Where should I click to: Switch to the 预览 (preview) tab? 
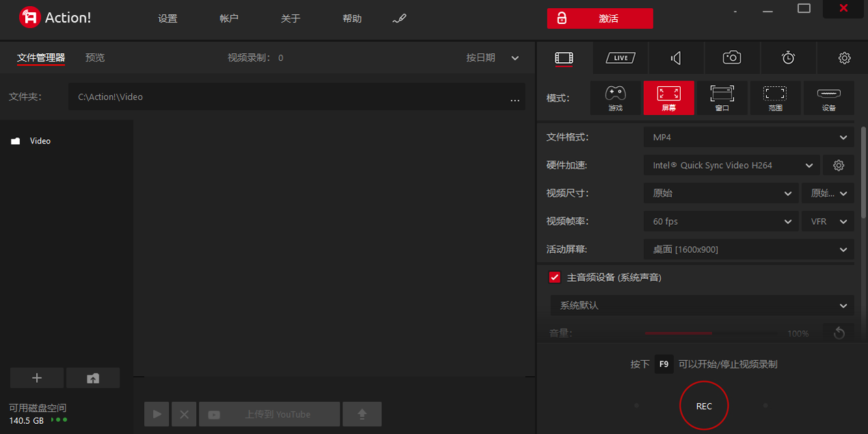(95, 57)
